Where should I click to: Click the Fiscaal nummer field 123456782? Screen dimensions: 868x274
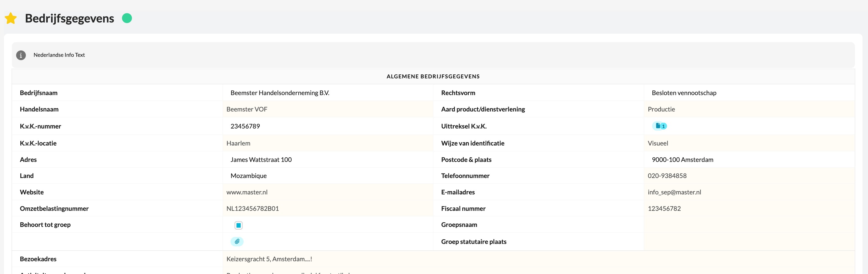[749, 209]
